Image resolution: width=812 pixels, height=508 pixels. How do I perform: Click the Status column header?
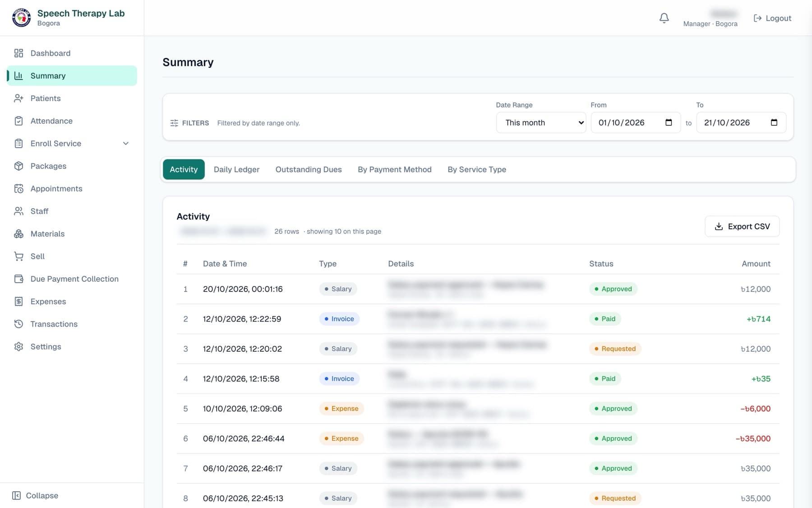[x=601, y=264]
